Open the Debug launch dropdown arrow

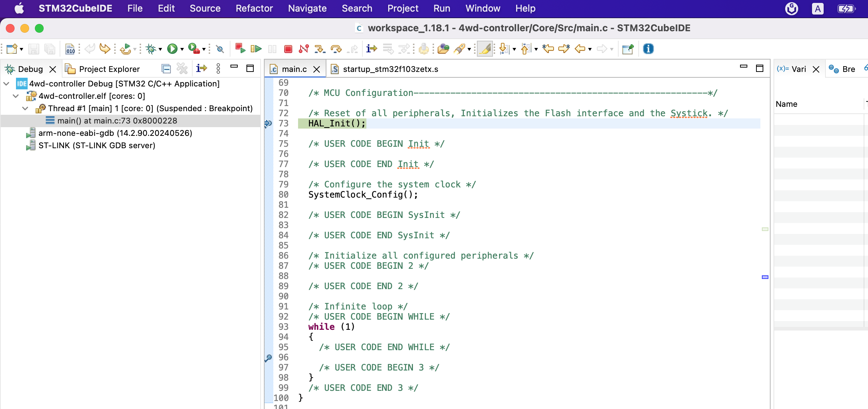160,49
